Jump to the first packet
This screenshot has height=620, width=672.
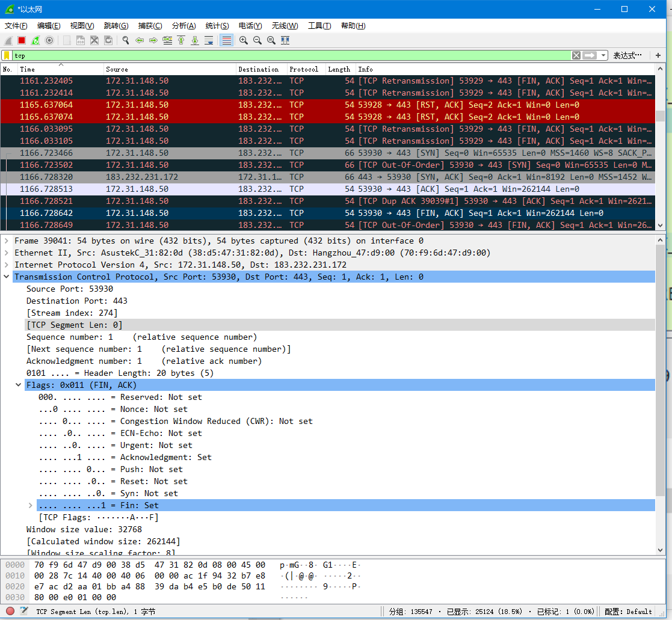pos(181,40)
